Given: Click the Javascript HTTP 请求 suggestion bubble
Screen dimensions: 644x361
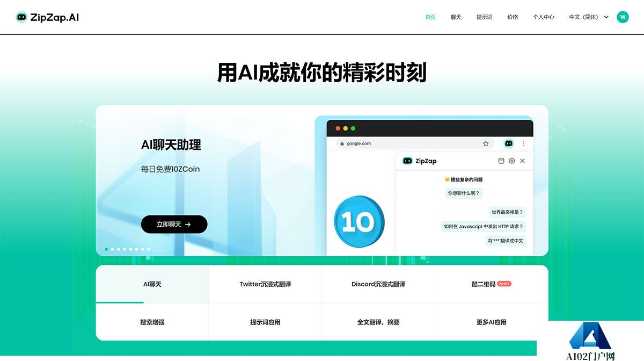Looking at the screenshot, I should click(484, 227).
